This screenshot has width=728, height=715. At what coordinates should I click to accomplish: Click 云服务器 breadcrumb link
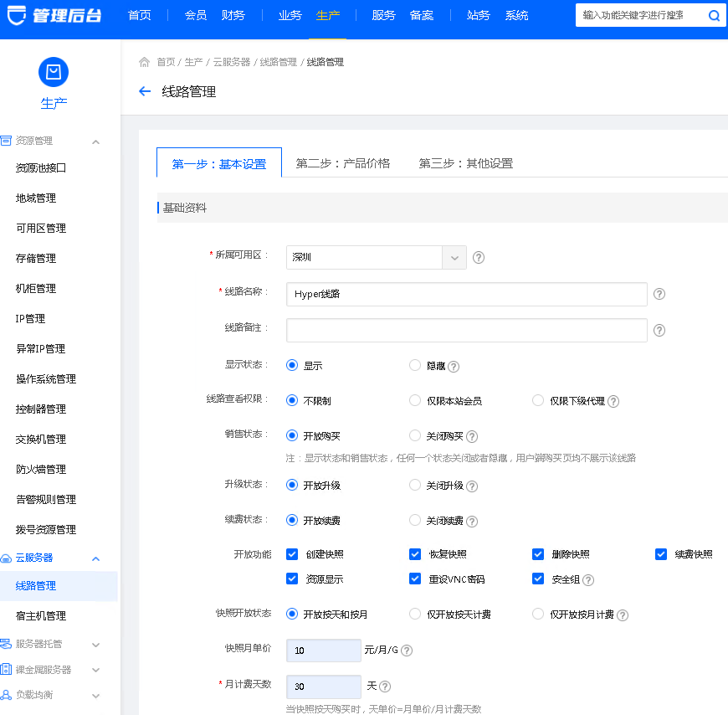(x=231, y=62)
